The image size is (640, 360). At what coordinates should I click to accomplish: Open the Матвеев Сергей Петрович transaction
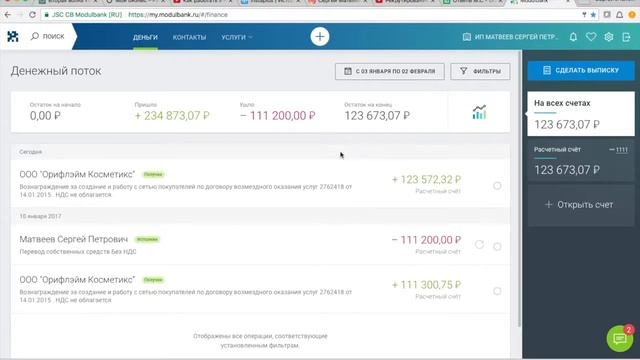click(260, 244)
